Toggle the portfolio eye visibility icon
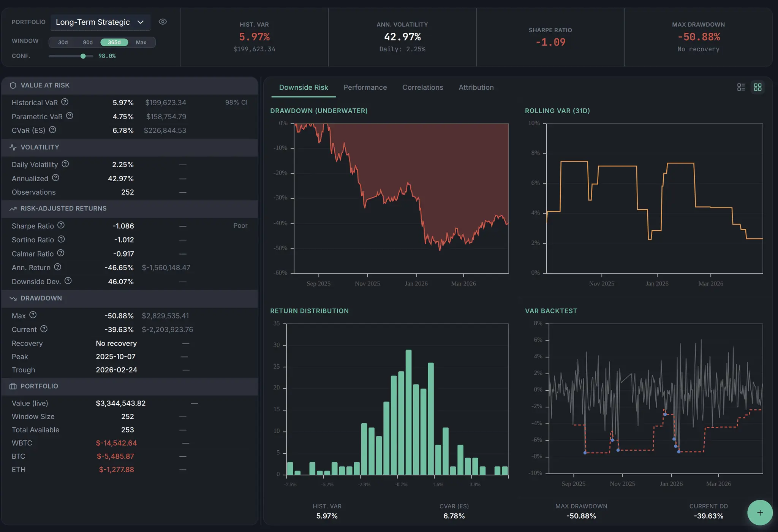Image resolution: width=778 pixels, height=532 pixels. 163,22
